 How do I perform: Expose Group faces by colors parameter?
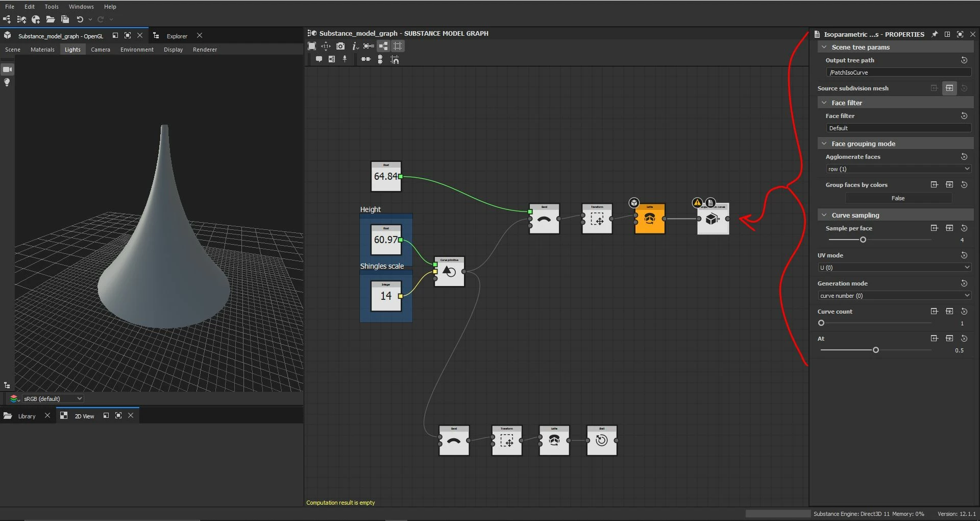coord(934,185)
